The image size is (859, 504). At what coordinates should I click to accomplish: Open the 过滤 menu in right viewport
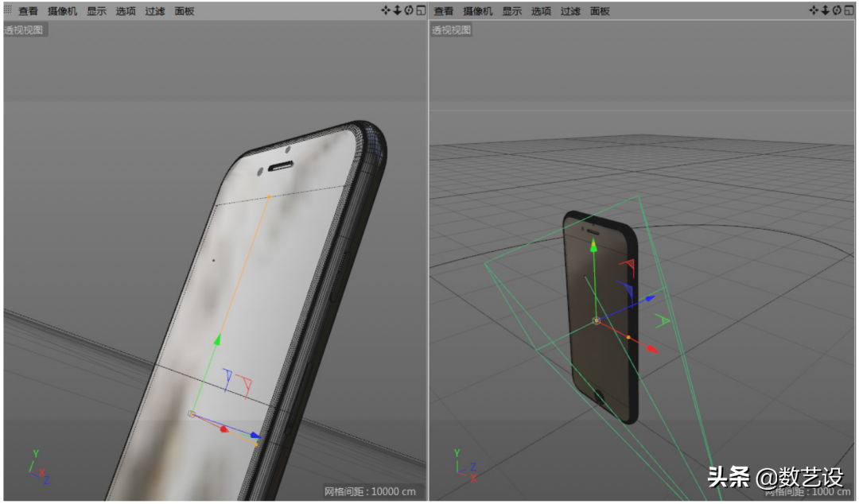570,11
